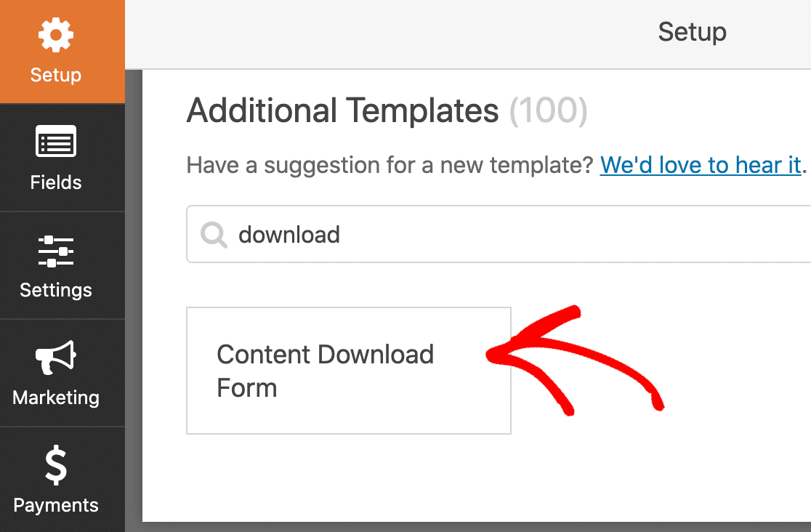The image size is (811, 532).
Task: Click the 'Have a suggestion' description text
Action: tap(390, 166)
